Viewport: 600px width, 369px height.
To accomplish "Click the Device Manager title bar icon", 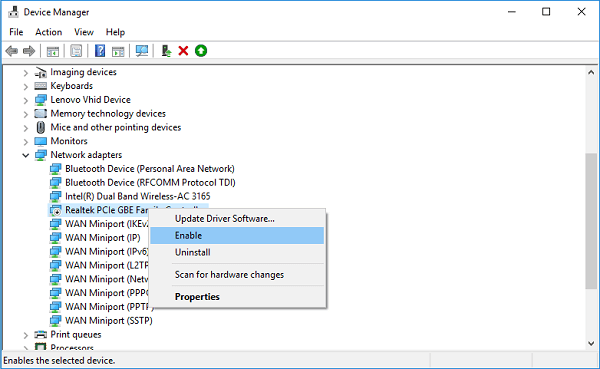I will (x=13, y=12).
